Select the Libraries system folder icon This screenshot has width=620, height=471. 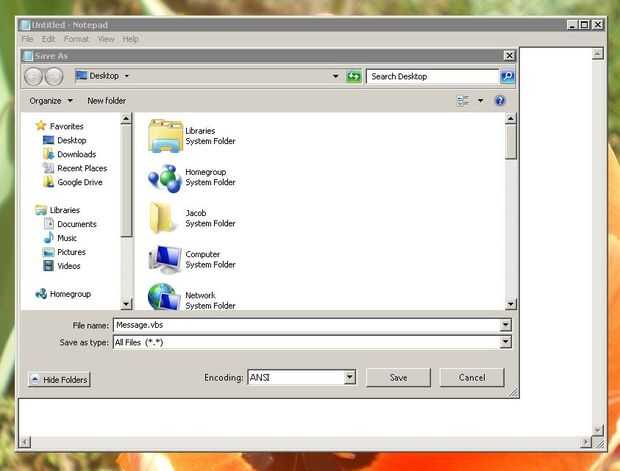click(x=165, y=136)
